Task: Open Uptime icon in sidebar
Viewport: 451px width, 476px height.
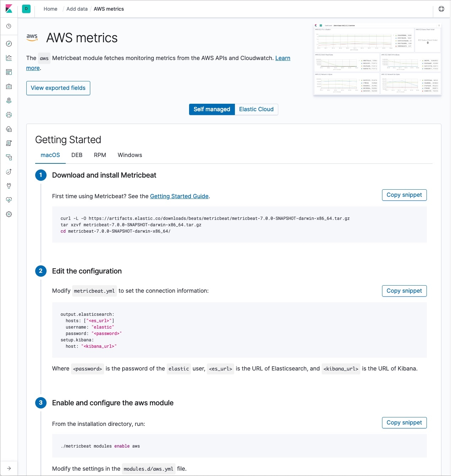Action: point(9,172)
